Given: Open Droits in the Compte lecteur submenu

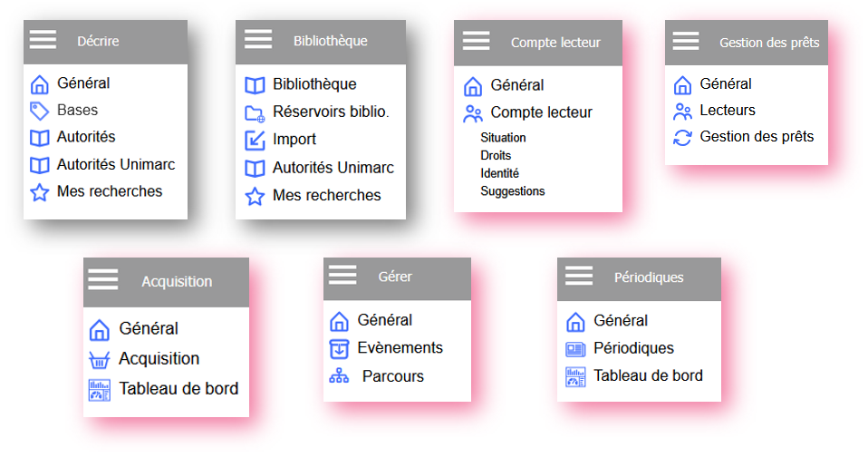Looking at the screenshot, I should [496, 155].
